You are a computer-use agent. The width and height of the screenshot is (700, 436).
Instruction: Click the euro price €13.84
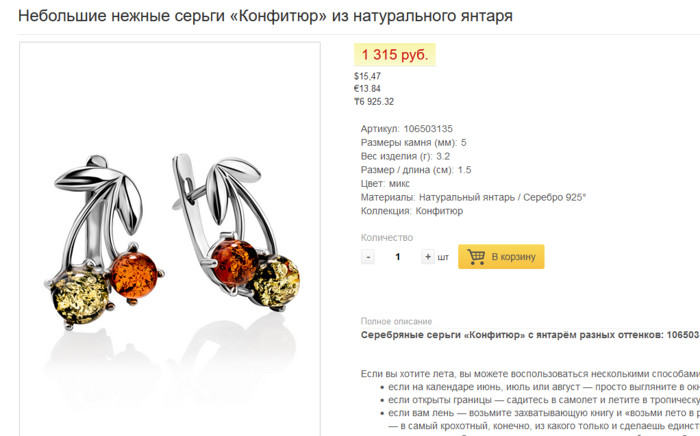click(x=367, y=88)
